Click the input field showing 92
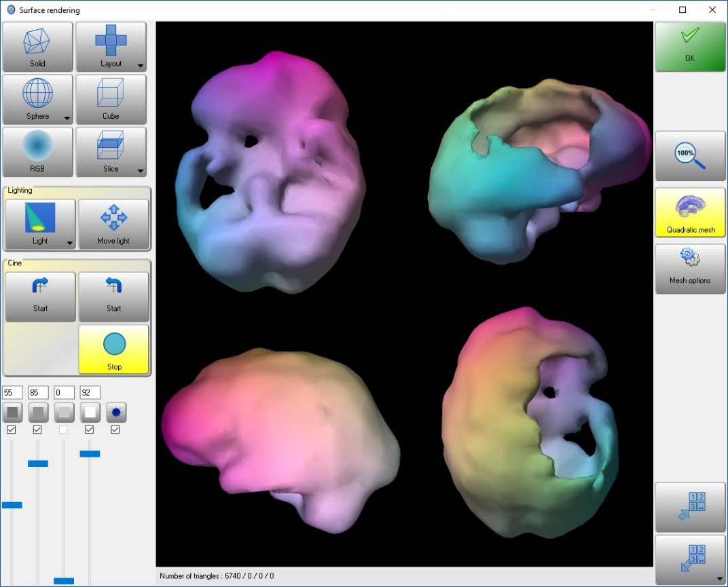The height and width of the screenshot is (587, 728). pos(90,392)
